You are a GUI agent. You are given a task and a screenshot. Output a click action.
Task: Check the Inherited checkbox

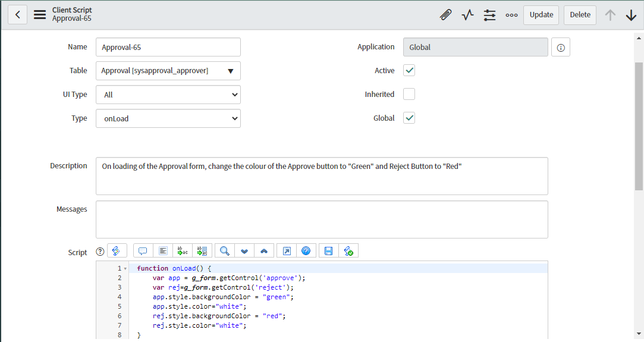click(x=409, y=95)
